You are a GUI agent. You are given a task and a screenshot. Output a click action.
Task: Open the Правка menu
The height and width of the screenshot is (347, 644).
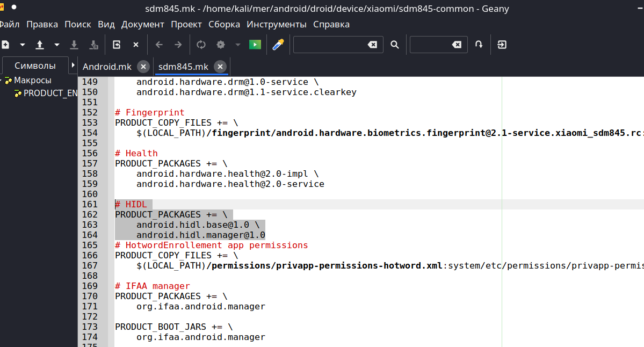(42, 24)
